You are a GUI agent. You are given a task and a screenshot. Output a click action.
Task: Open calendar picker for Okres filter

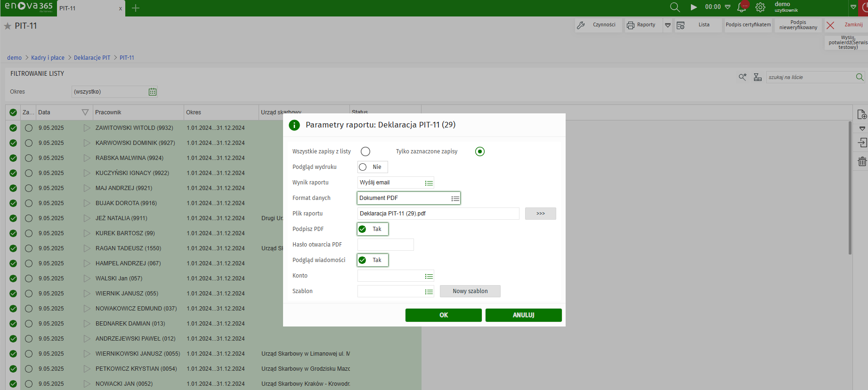152,92
